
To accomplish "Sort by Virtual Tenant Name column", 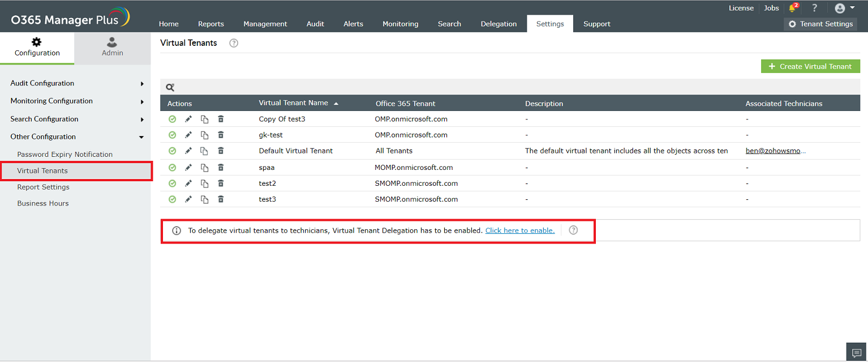I will [x=298, y=103].
